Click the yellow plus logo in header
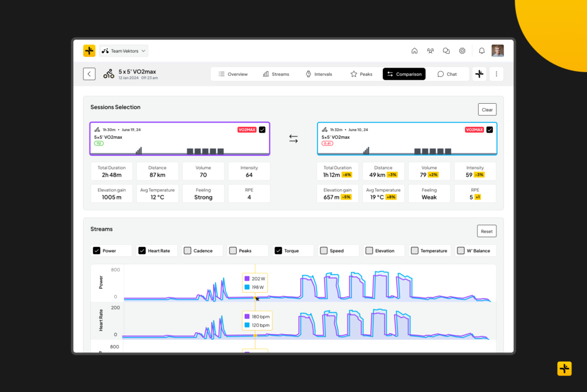 point(89,51)
